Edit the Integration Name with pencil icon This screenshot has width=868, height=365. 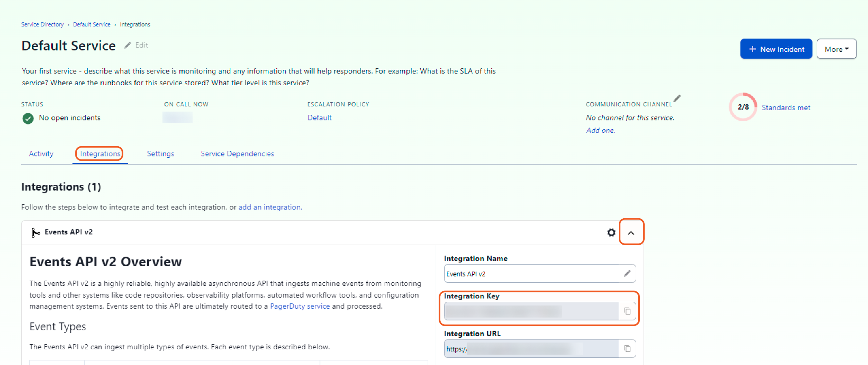point(627,273)
